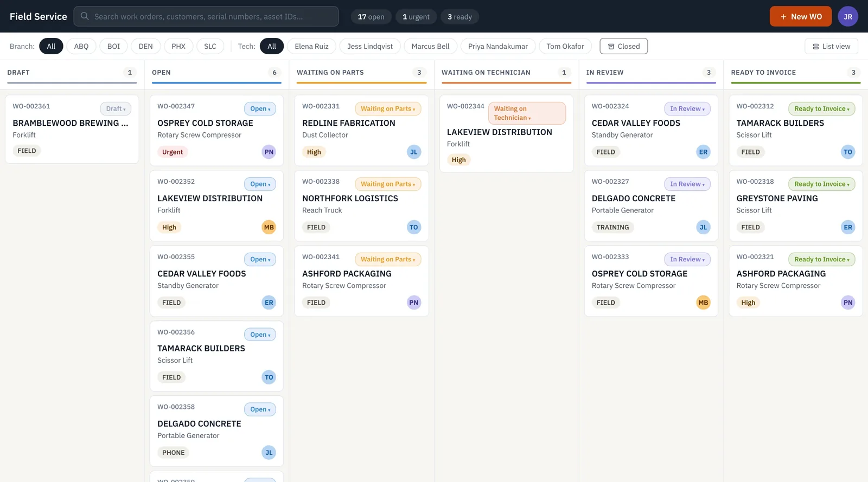Toggle the Closed work orders filter
868x482 pixels.
(623, 46)
